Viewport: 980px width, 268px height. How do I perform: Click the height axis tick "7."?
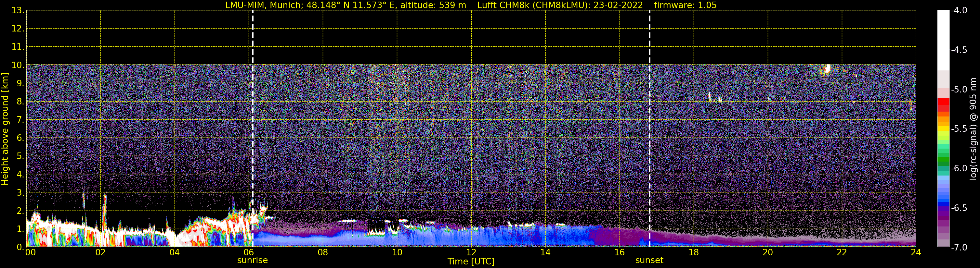pos(20,120)
